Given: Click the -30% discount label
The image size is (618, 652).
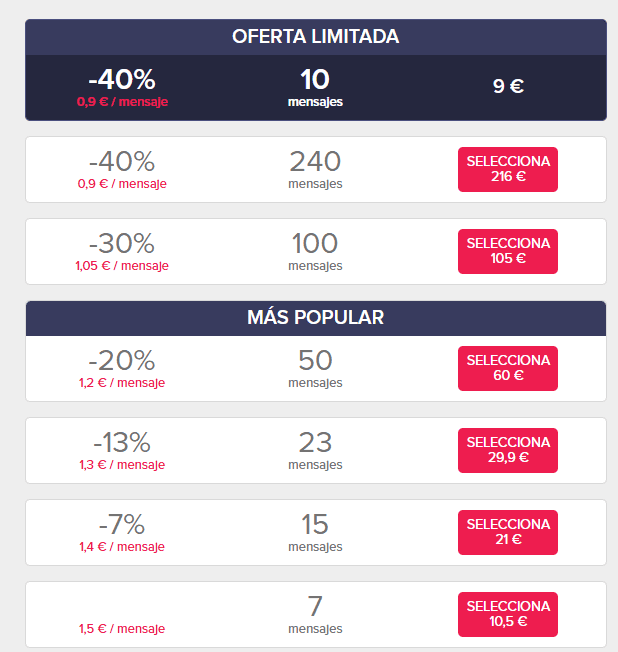Looking at the screenshot, I should click(x=122, y=243).
